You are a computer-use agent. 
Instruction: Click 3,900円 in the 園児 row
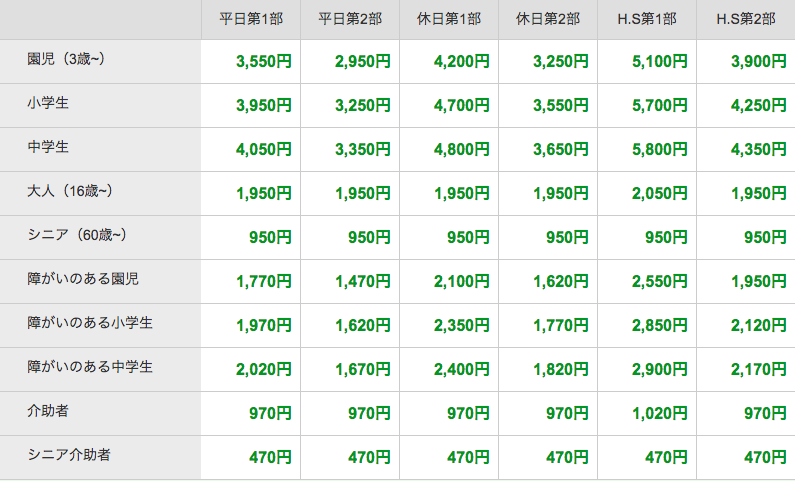[758, 61]
